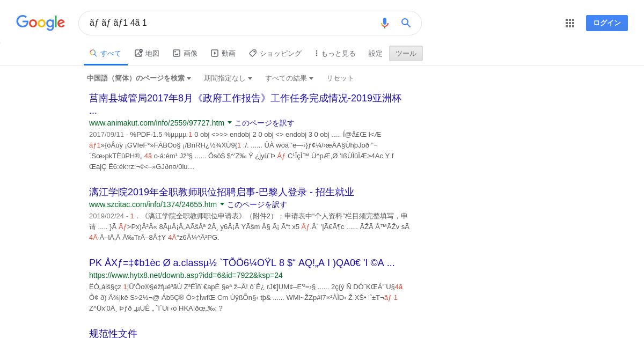
Task: Expand the 期間指定なし dropdown
Action: click(x=228, y=78)
